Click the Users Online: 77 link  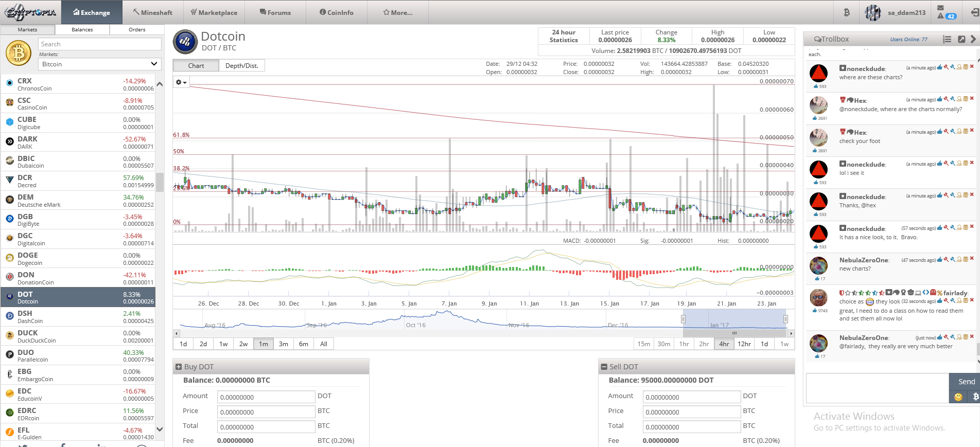pos(908,40)
